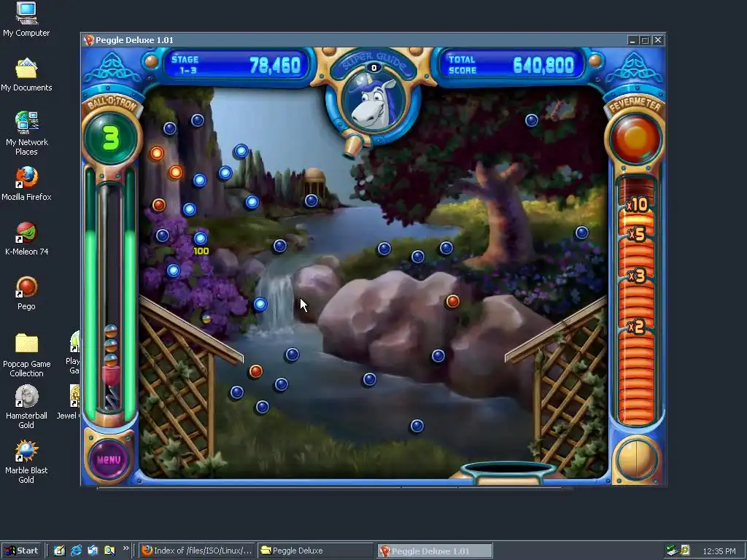Click the Fevermeter orange orb
Image resolution: width=747 pixels, height=560 pixels.
[635, 139]
